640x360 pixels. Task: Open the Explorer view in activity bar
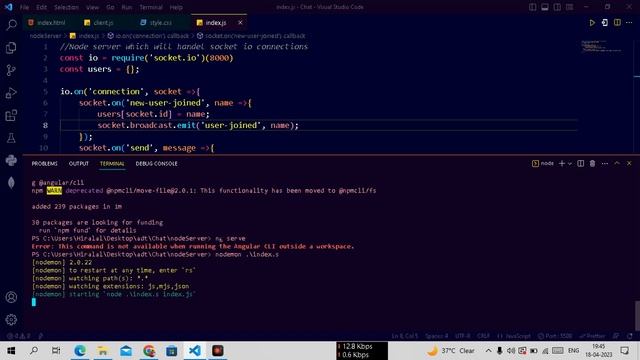click(11, 48)
